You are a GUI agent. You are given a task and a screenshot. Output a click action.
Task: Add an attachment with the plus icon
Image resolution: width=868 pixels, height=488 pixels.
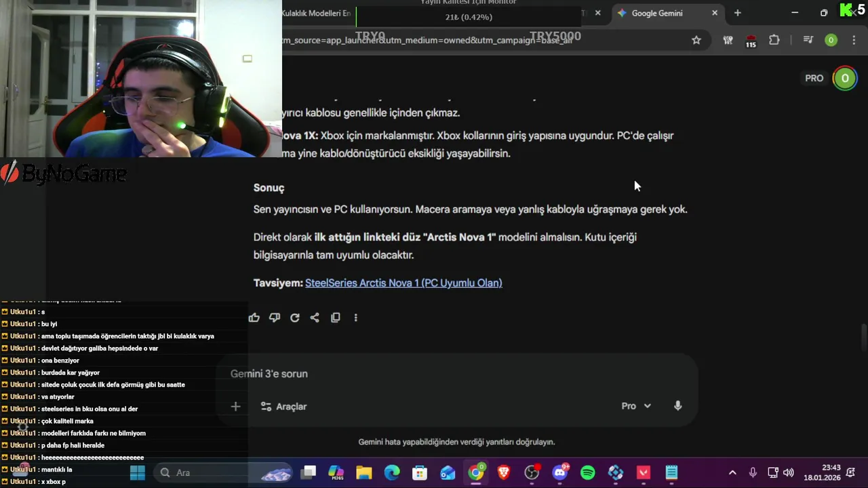pos(235,407)
